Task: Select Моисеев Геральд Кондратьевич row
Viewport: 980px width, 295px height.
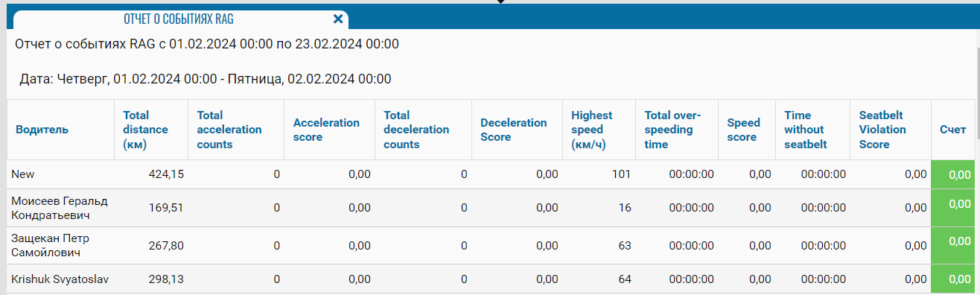Action: coord(491,208)
